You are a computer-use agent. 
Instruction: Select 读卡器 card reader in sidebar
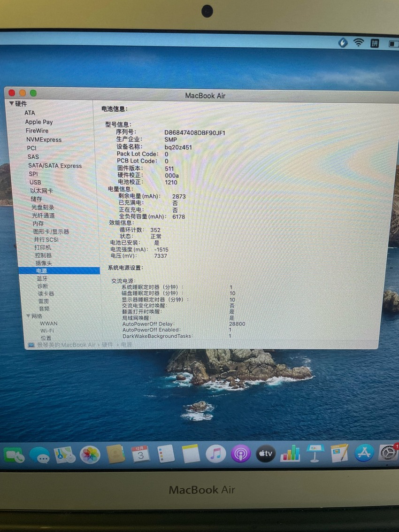coord(46,294)
